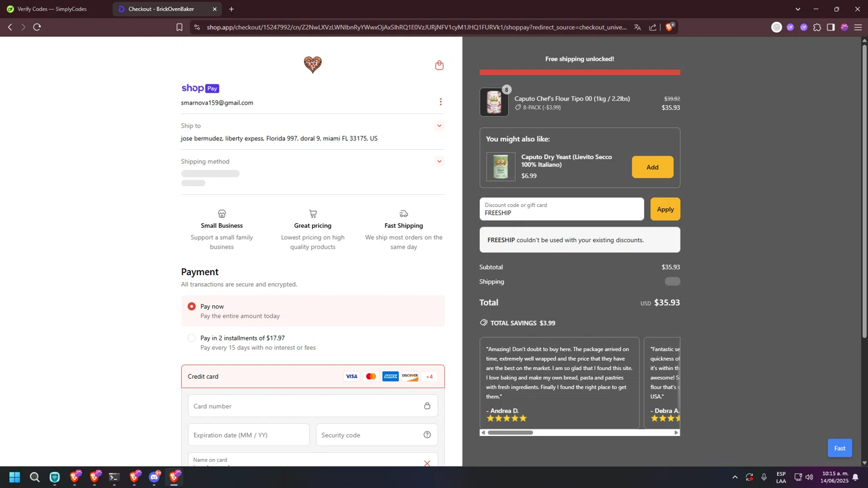Add Caputo Dry Yeast to order
The image size is (868, 488).
pos(652,167)
